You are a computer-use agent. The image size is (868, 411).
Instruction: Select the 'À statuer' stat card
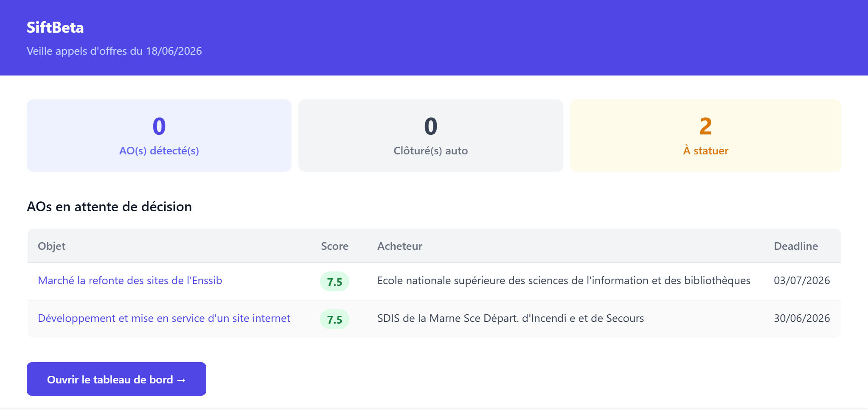coord(705,135)
